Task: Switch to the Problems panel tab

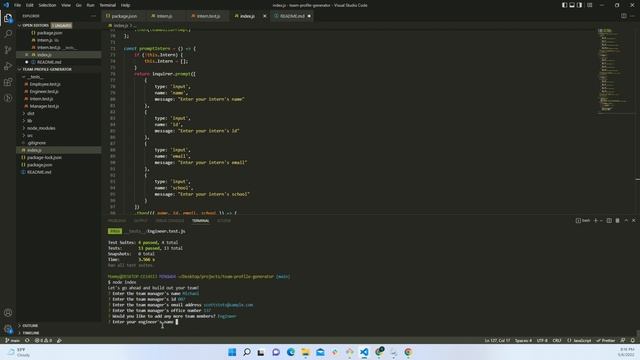Action: (117, 220)
